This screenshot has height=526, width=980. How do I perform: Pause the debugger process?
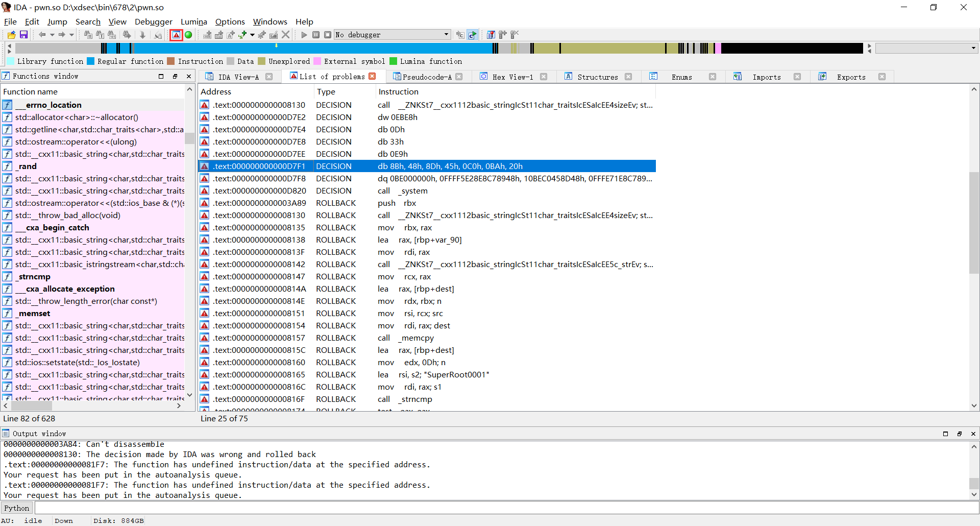316,35
